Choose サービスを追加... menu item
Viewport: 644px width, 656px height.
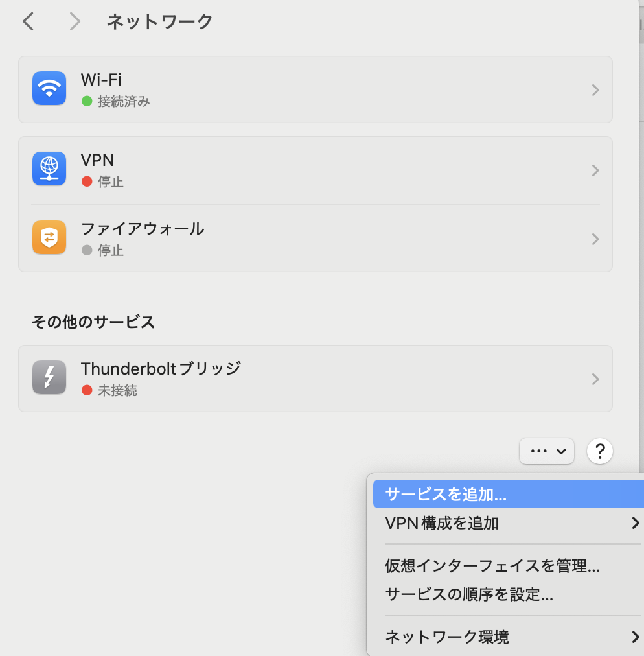click(509, 495)
